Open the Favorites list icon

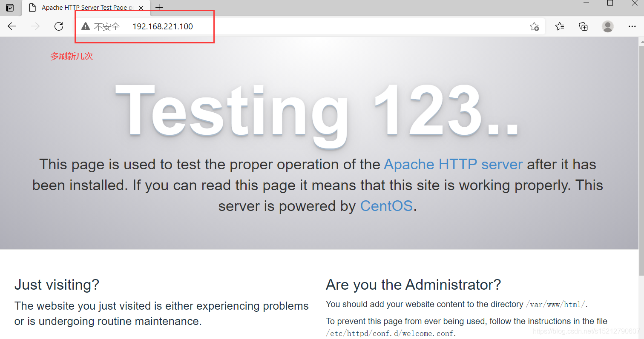(560, 26)
